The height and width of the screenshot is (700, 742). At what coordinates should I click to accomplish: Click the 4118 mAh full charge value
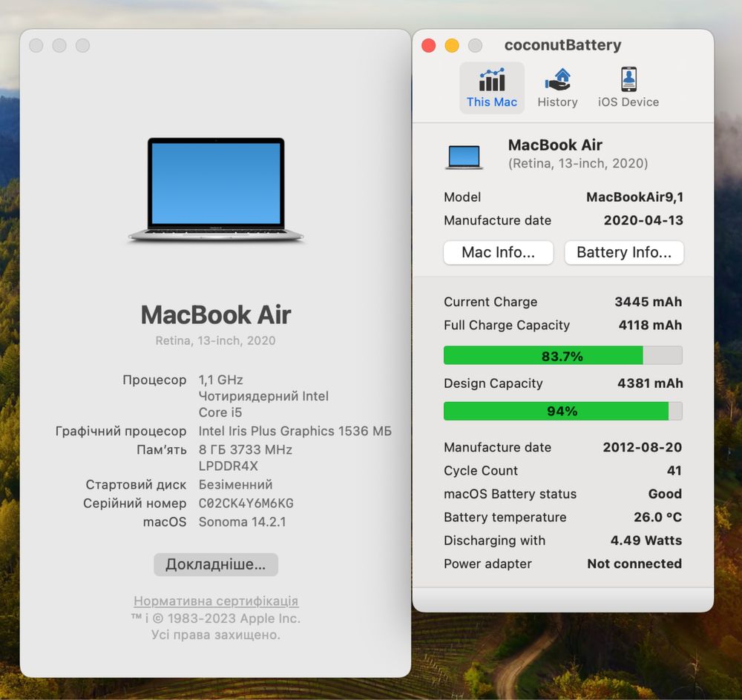pos(650,325)
